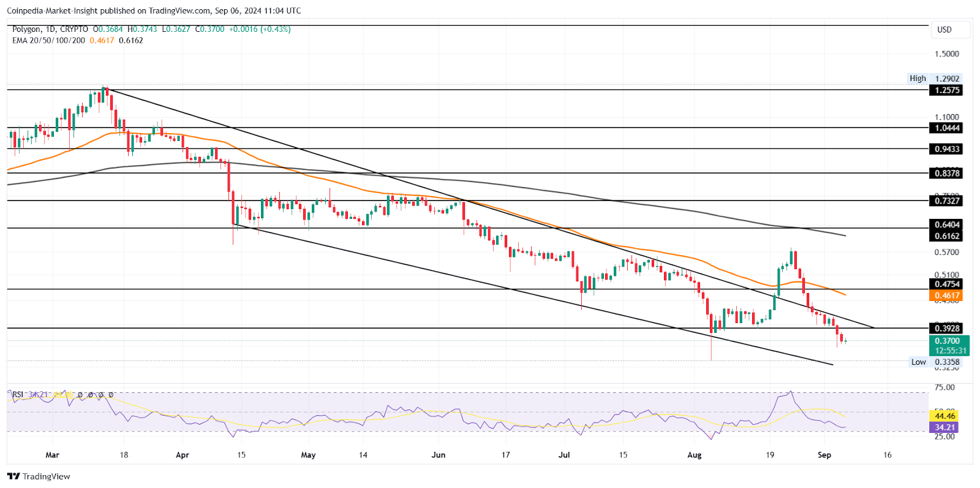The image size is (980, 488).
Task: Select the RSI indicator legend label
Action: pyautogui.click(x=18, y=394)
